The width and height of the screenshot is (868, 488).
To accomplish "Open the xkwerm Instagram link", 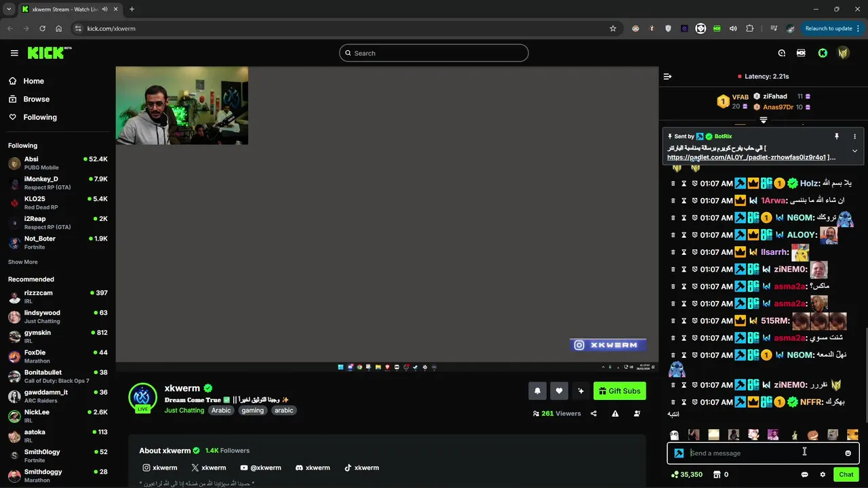I will 160,468.
